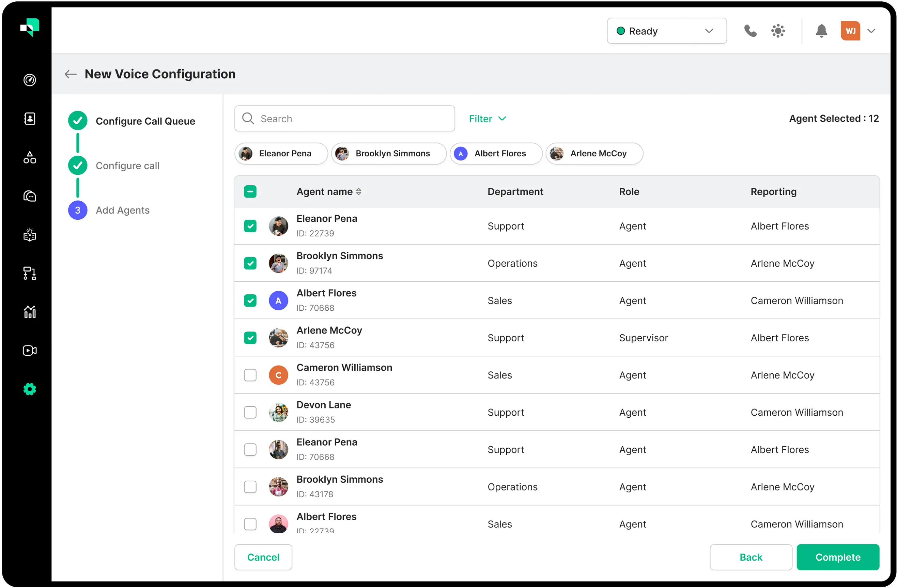The width and height of the screenshot is (897, 588).
Task: Open the video recordings icon in sidebar
Action: pos(29,351)
